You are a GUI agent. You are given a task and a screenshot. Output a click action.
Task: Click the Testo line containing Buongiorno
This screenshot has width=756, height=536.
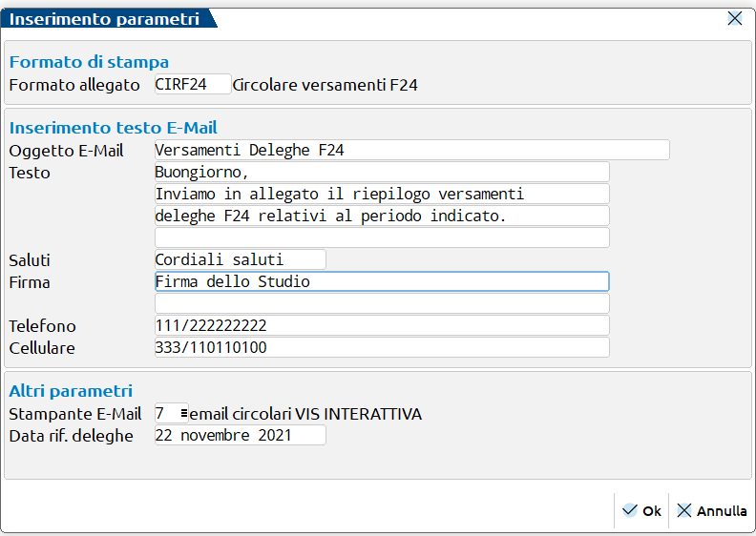point(381,172)
